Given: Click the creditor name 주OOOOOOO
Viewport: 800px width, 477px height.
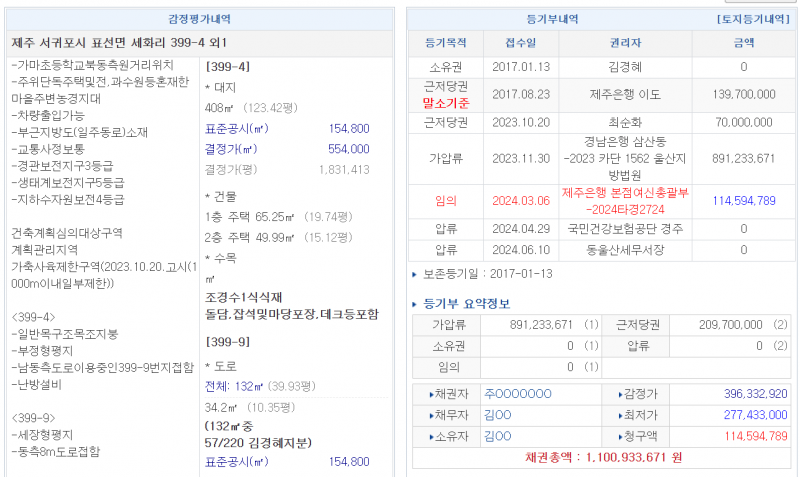Looking at the screenshot, I should [x=517, y=394].
